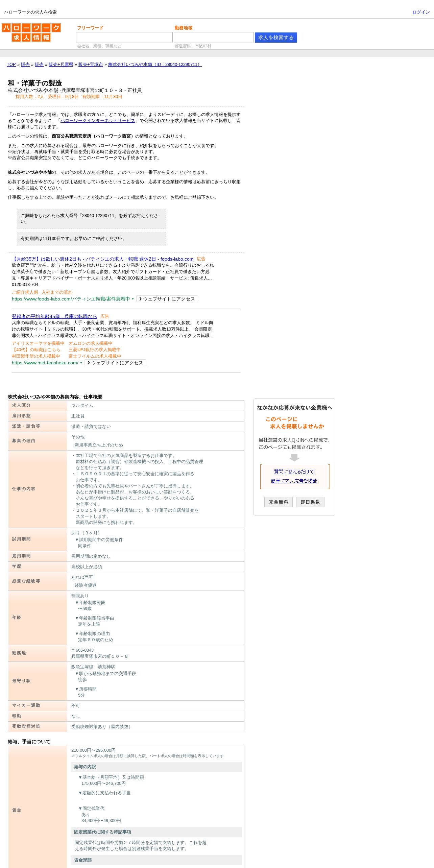Focus the 勤務地域 input field
The width and height of the screenshot is (434, 868).
coord(214,37)
